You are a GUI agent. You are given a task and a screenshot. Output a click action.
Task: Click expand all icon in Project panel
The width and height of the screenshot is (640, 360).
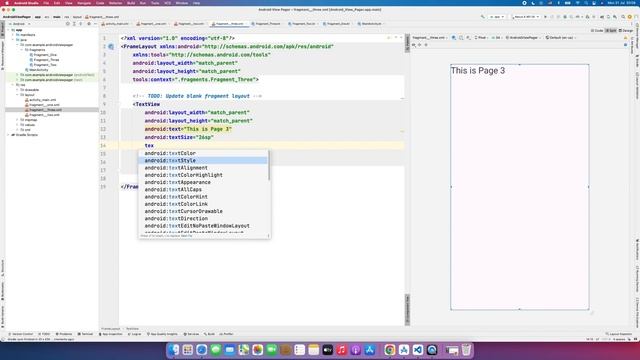[x=74, y=24]
